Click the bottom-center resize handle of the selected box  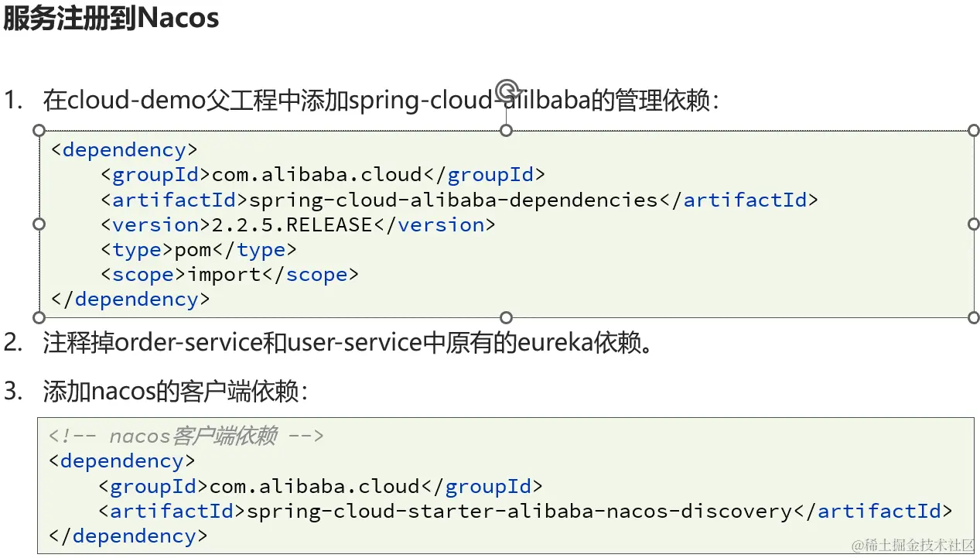point(507,317)
